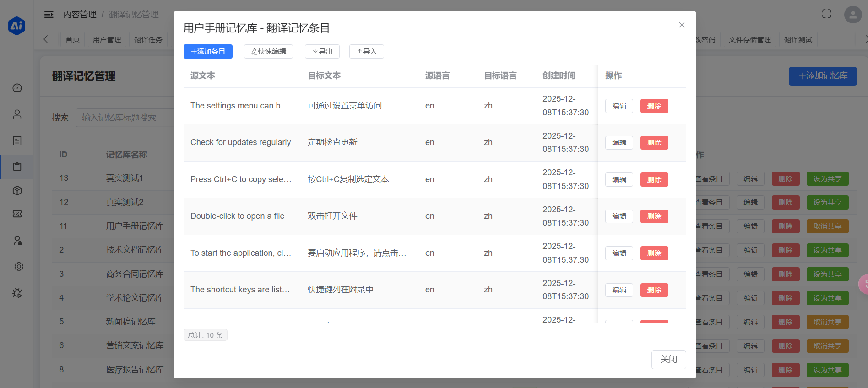Open the clipboard content management sidebar icon
Viewport: 868px width, 388px height.
[17, 167]
